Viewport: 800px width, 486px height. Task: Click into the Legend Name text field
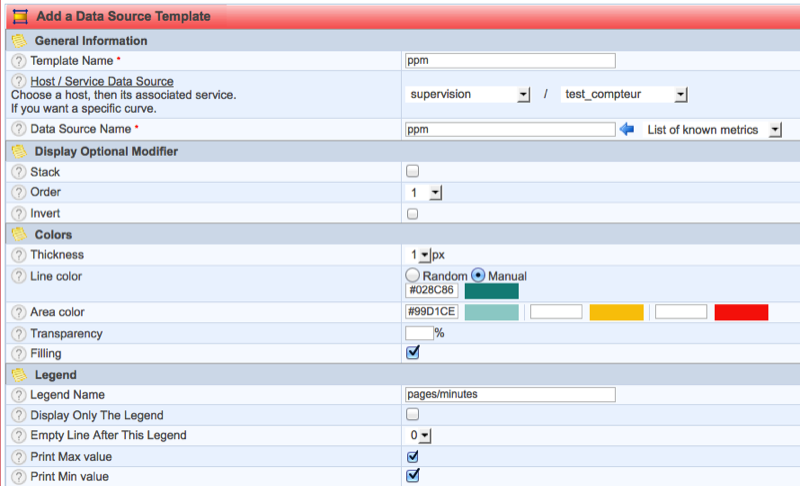(x=510, y=394)
